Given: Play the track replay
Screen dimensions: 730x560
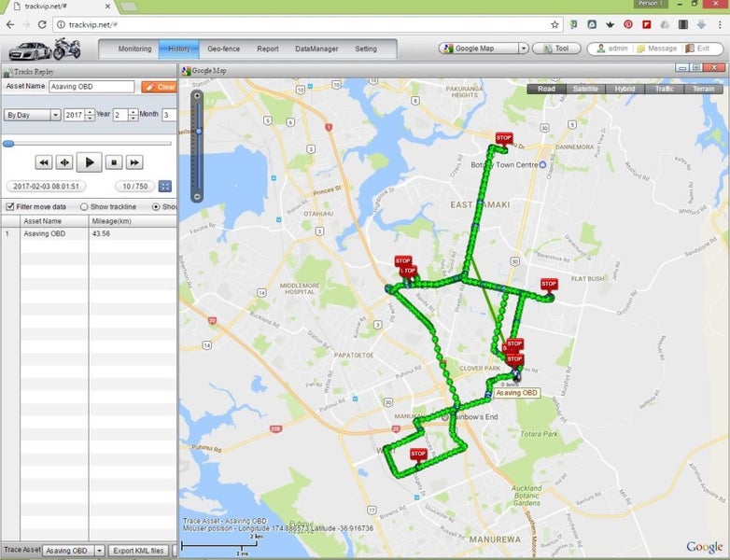Looking at the screenshot, I should click(89, 162).
